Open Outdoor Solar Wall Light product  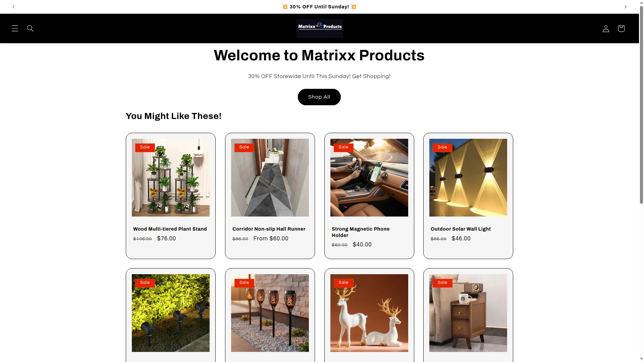(461, 229)
